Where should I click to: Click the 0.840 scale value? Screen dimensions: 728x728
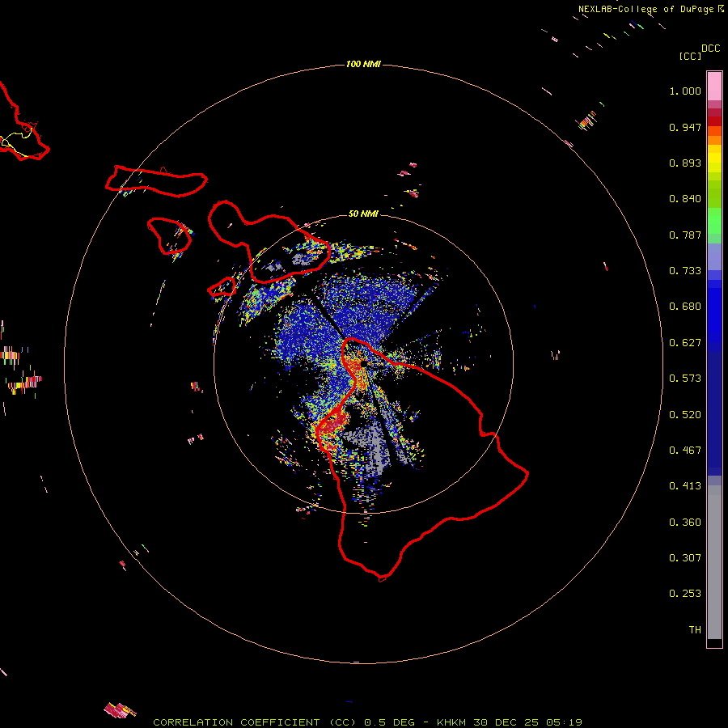point(685,199)
